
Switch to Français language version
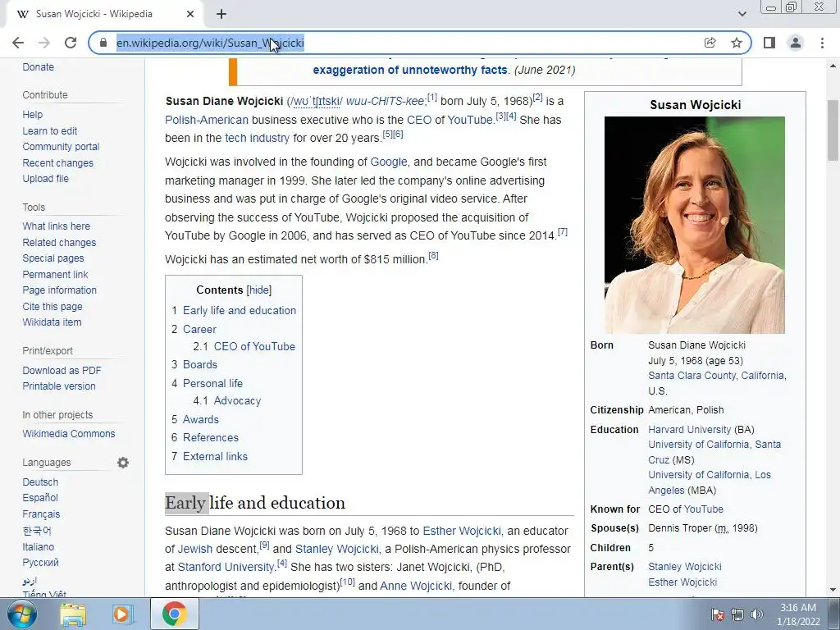[41, 514]
